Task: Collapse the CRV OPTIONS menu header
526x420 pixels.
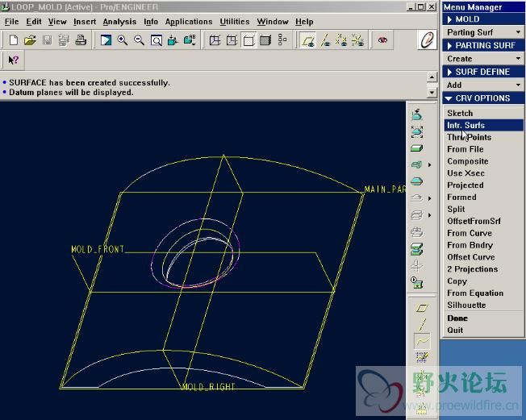Action: tap(482, 98)
